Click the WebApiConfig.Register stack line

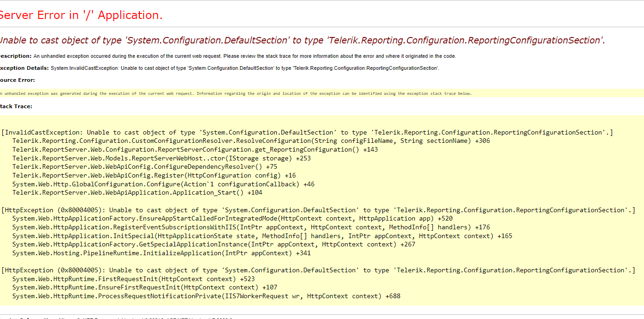tap(154, 176)
